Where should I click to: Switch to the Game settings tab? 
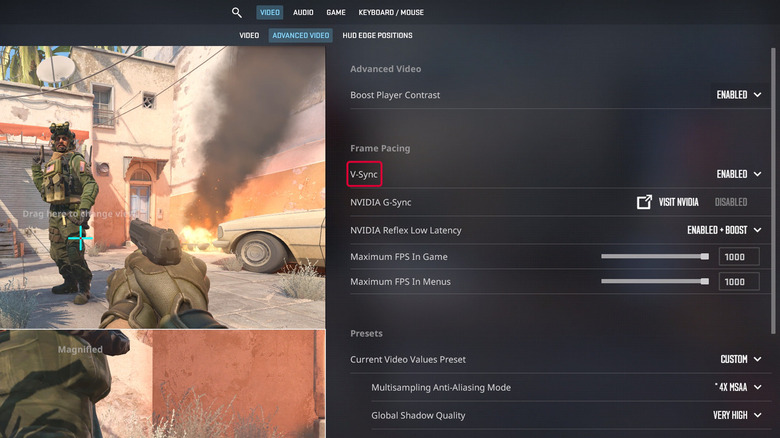pos(336,12)
